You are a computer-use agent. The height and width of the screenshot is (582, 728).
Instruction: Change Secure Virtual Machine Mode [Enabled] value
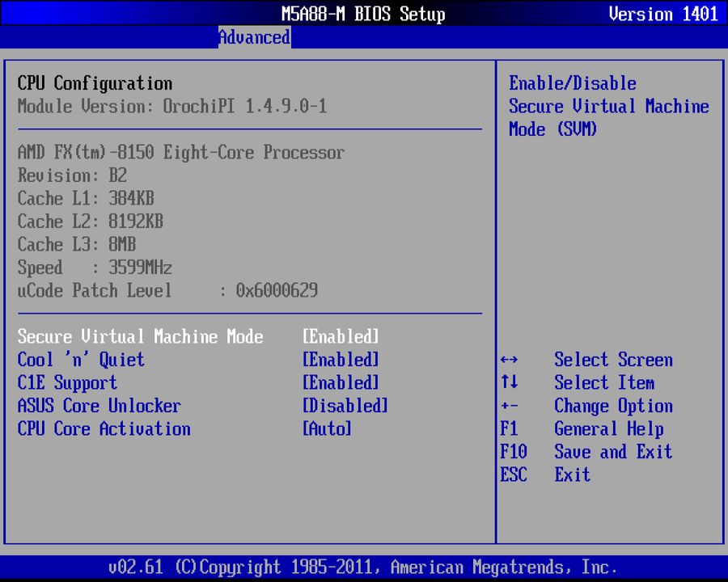click(x=341, y=336)
